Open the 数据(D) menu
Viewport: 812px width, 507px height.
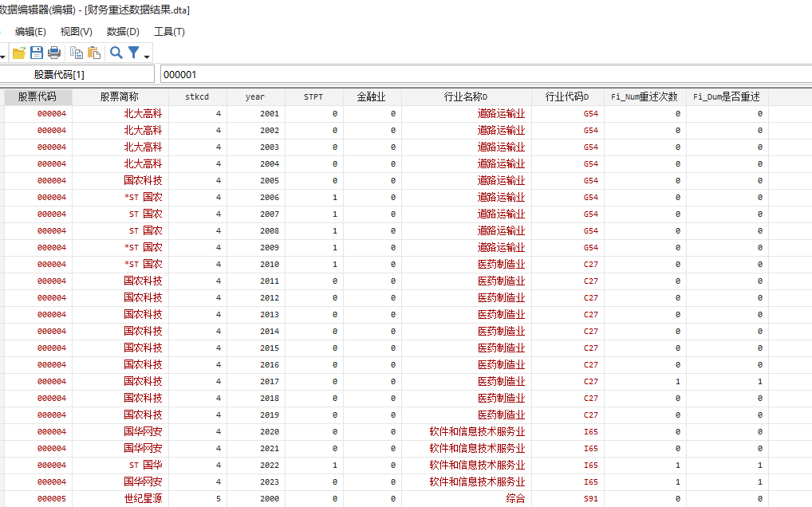pyautogui.click(x=123, y=32)
